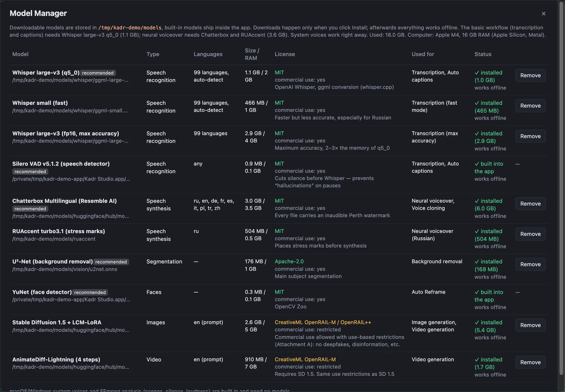
Task: Click built into the app status for YuNet
Action: point(489,296)
